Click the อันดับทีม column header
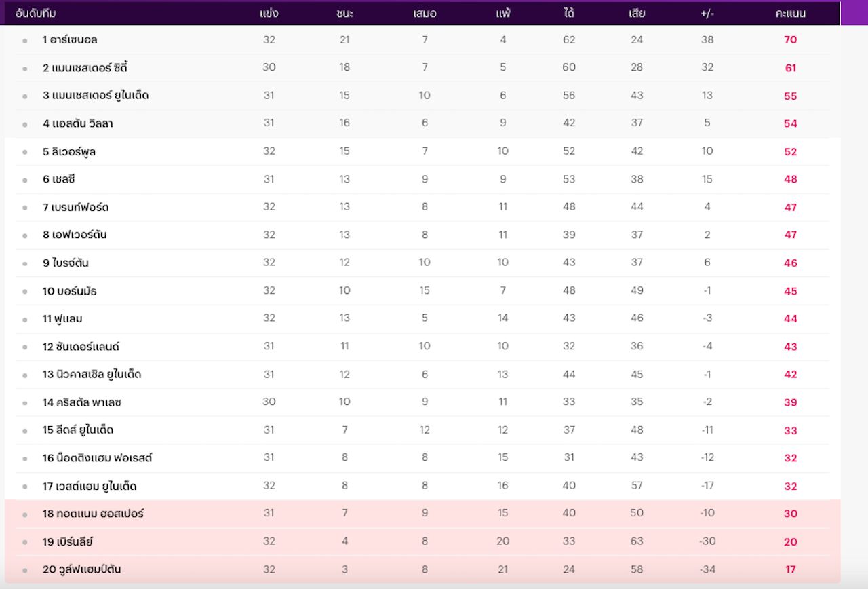The height and width of the screenshot is (589, 868). tap(35, 13)
